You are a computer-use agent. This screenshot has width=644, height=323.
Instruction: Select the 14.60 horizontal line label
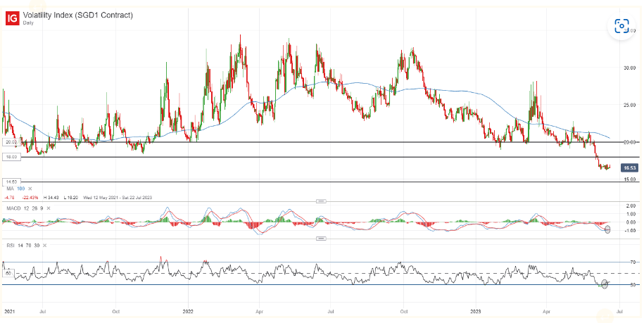11,181
